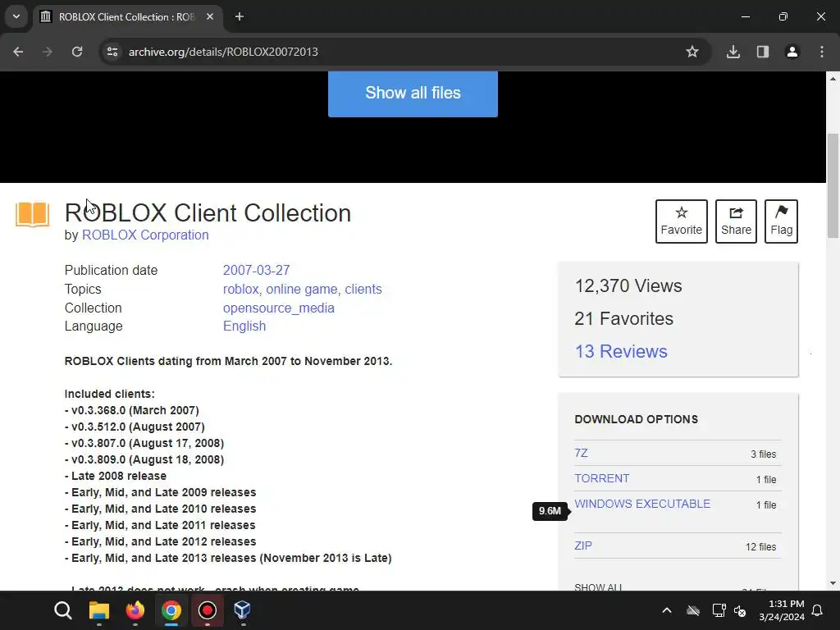840x630 pixels.
Task: Click the ROBLOX Client Collection heading
Action: tap(208, 213)
